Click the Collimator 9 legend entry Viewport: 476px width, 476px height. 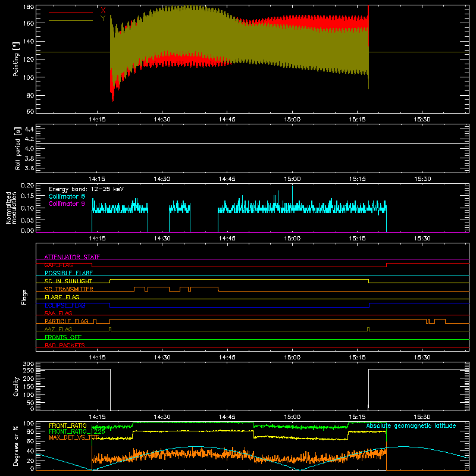[x=67, y=203]
